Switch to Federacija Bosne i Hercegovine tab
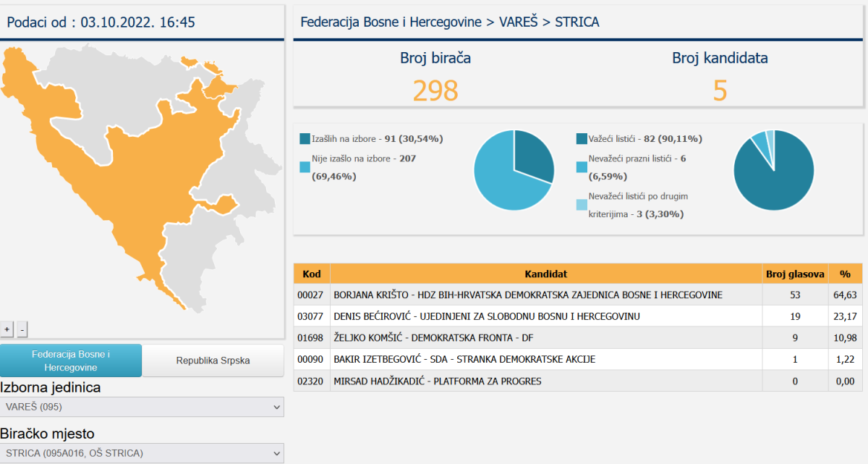Viewport: 868px width, 464px height. tap(71, 360)
